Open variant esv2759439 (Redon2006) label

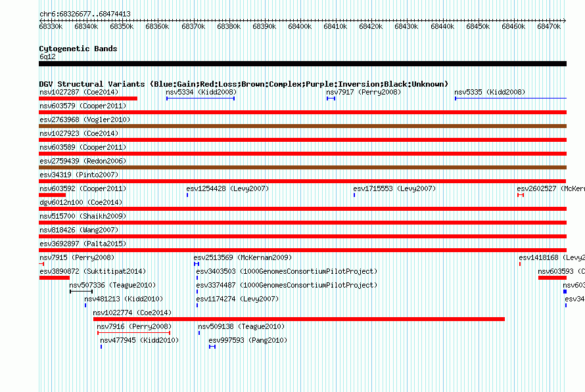click(83, 161)
